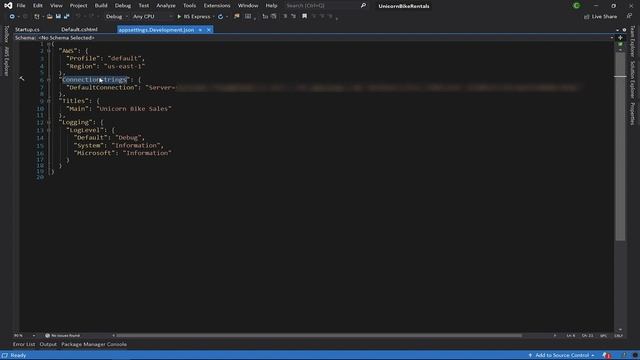Collapse the Logging JSON block

click(49, 122)
